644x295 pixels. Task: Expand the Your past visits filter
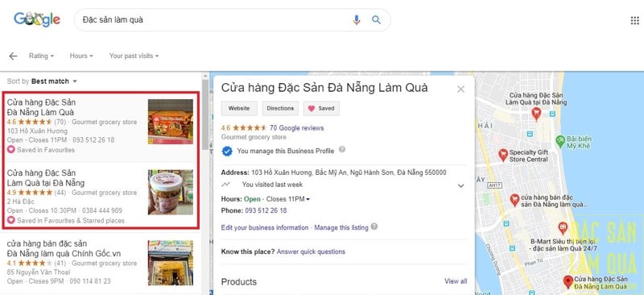(x=134, y=56)
